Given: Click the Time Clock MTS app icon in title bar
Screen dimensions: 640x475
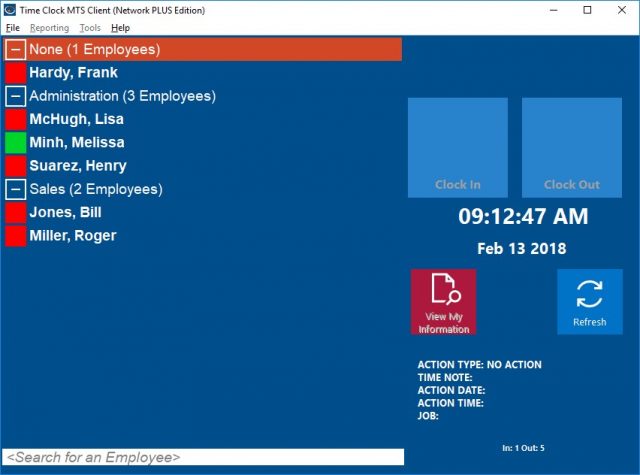Looking at the screenshot, I should [x=11, y=10].
